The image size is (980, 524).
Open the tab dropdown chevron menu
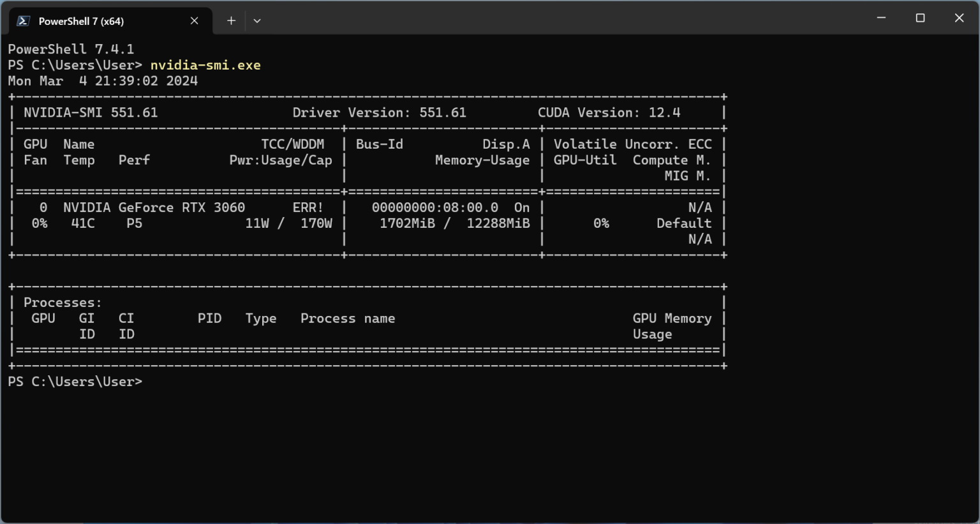257,20
